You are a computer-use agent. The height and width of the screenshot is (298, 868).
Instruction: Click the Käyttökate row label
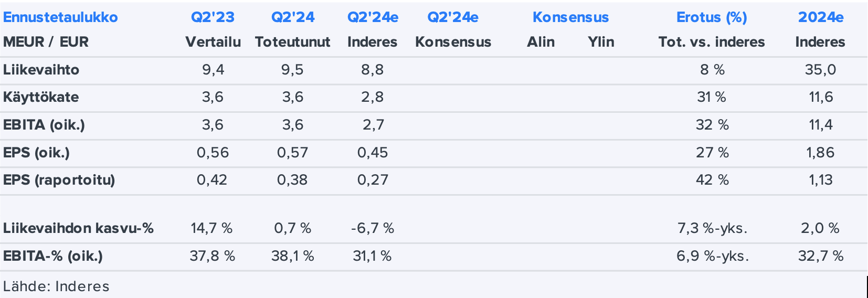pos(41,97)
